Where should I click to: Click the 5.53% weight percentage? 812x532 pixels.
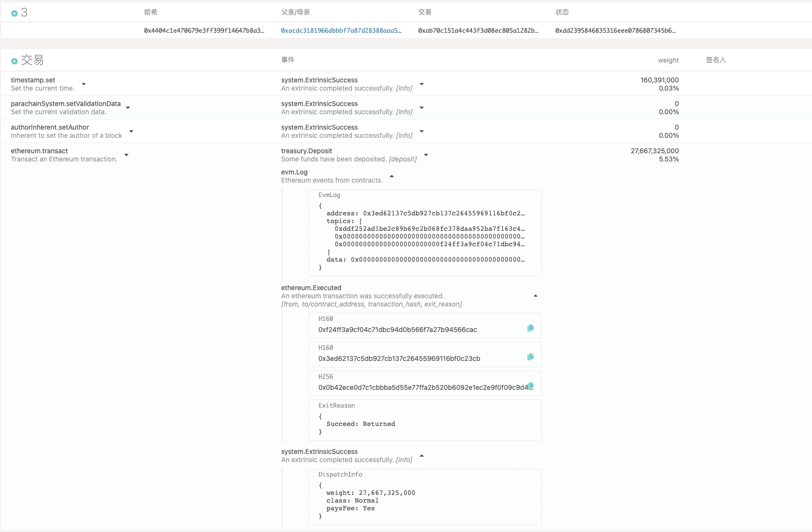click(668, 159)
